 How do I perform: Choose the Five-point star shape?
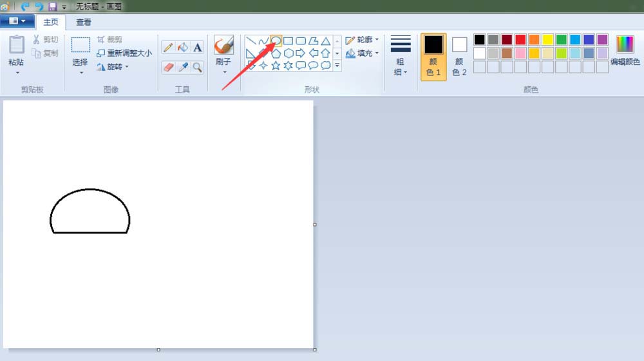pyautogui.click(x=276, y=66)
